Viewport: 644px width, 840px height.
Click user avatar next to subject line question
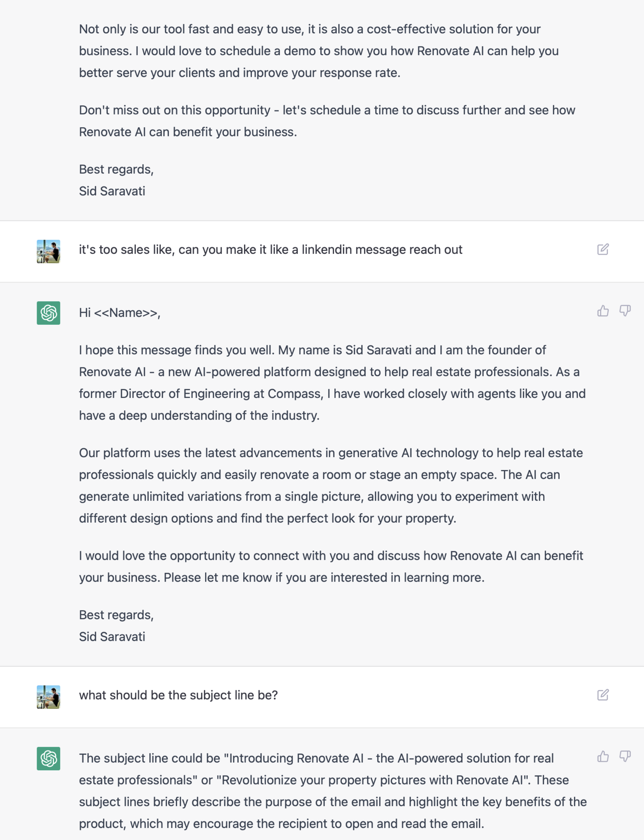48,697
